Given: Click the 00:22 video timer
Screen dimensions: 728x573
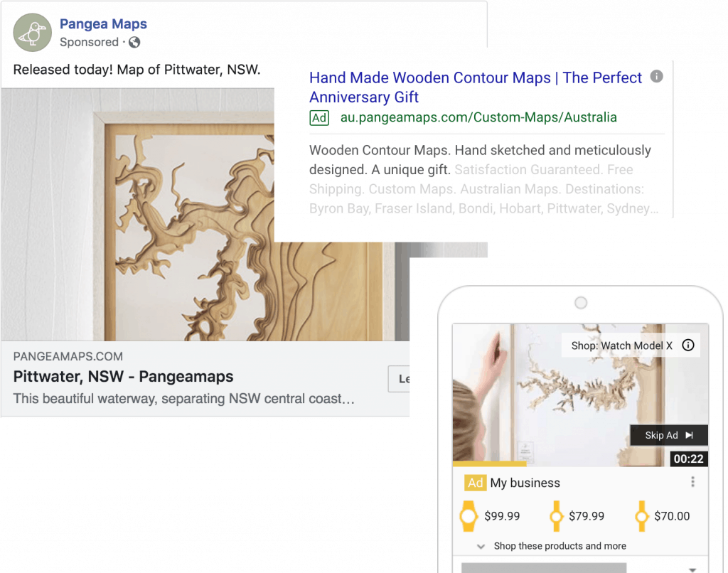Looking at the screenshot, I should click(x=688, y=459).
